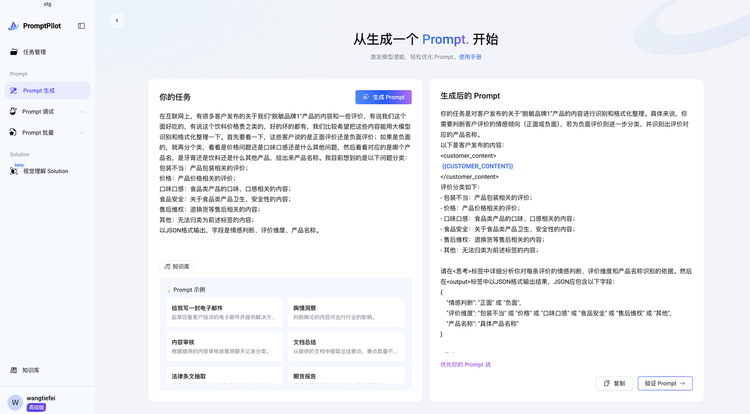Click the {{CUSTOMER_CONTENT}} variable tag
750x414 pixels.
tap(477, 166)
